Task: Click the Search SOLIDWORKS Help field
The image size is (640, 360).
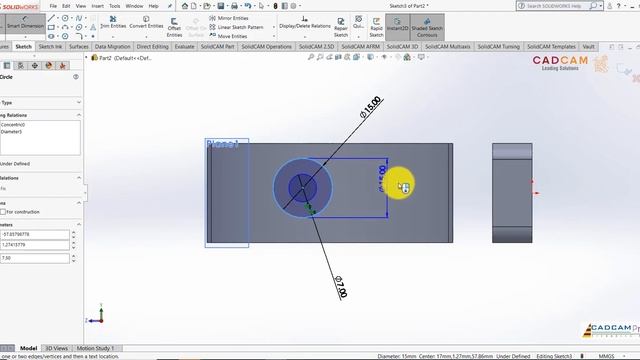Action: pos(555,6)
